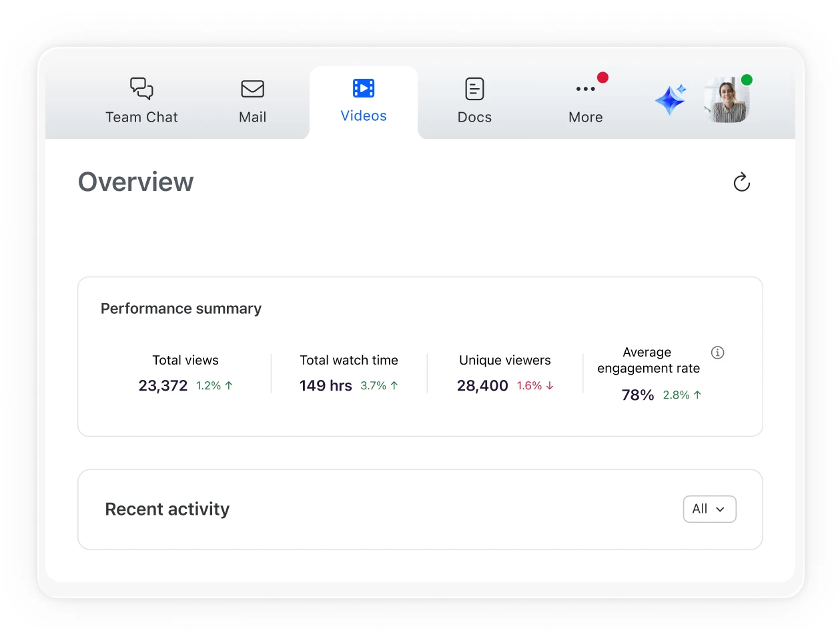840x631 pixels.
Task: Click the Team Chat speech bubbles icon
Action: (x=141, y=89)
